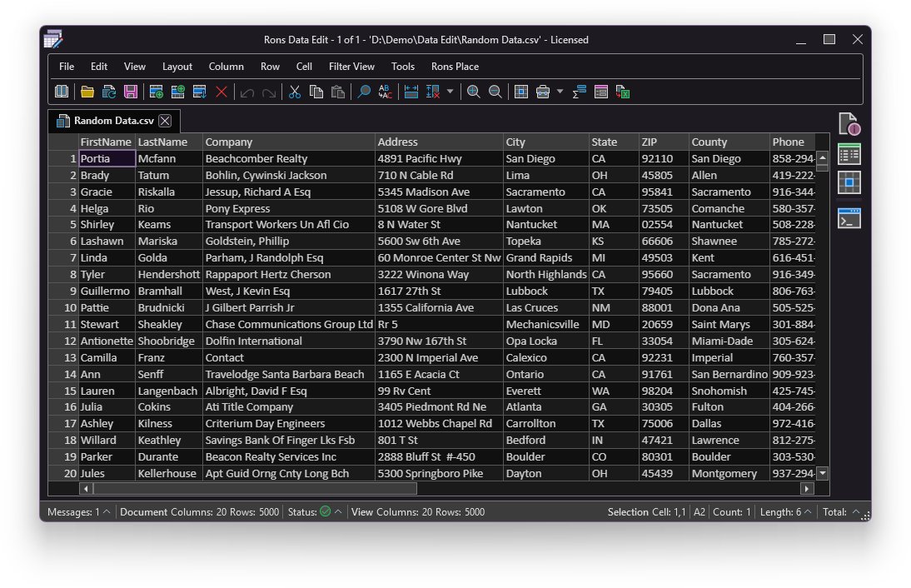Select the Random Data.csv tab

coord(114,121)
